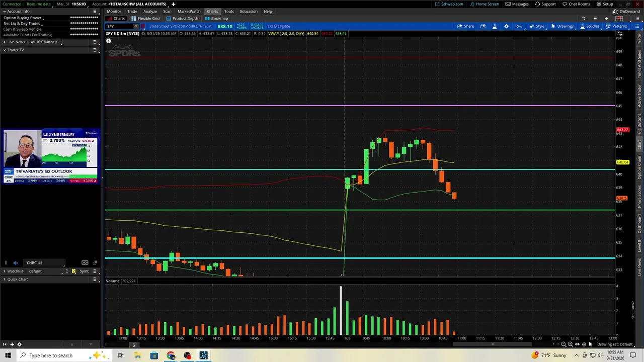
Task: Switch to Education tab
Action: pos(249,11)
